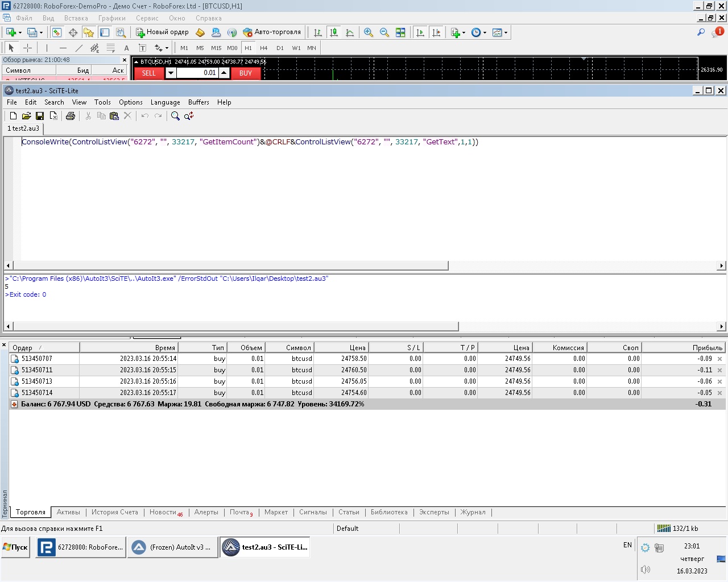Open the New Chart dropdown arrow
The image size is (728, 582).
pos(20,32)
